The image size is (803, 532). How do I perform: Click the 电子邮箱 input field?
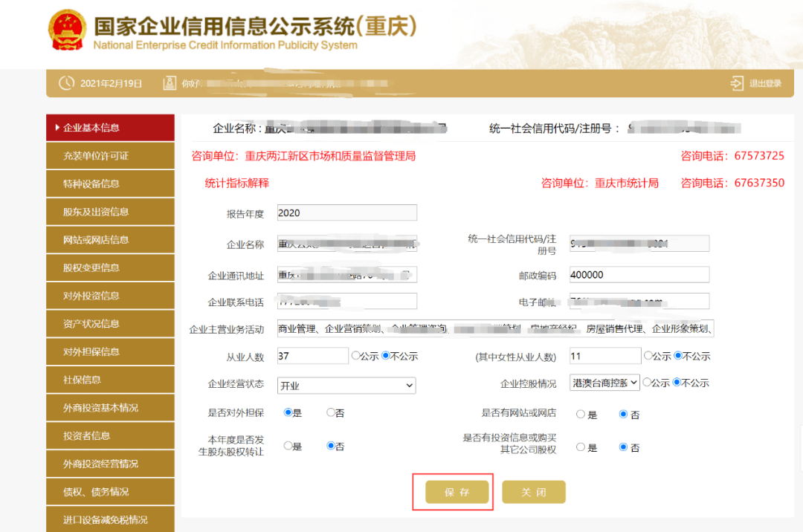[639, 302]
